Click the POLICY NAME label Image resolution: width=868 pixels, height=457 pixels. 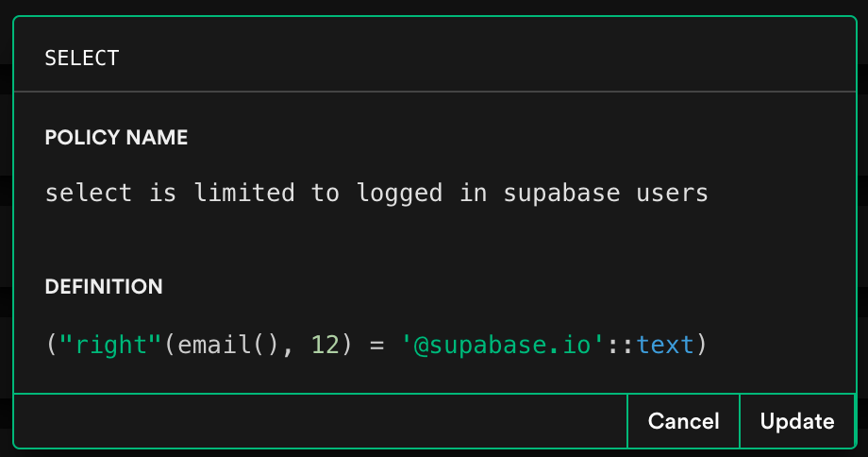coord(116,138)
